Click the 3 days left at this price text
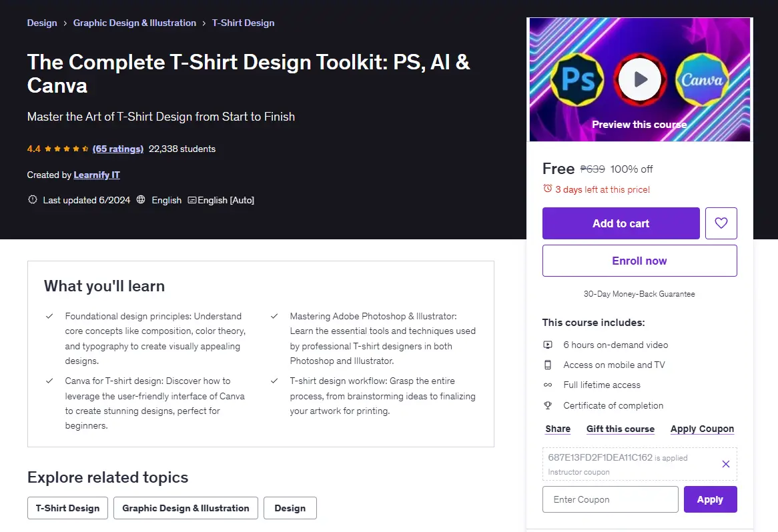This screenshot has height=532, width=778. point(603,189)
